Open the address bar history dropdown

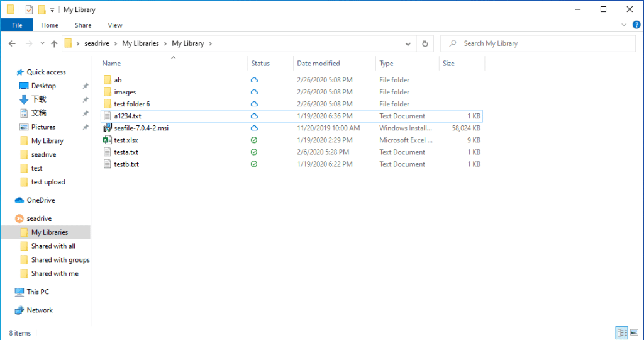(408, 43)
